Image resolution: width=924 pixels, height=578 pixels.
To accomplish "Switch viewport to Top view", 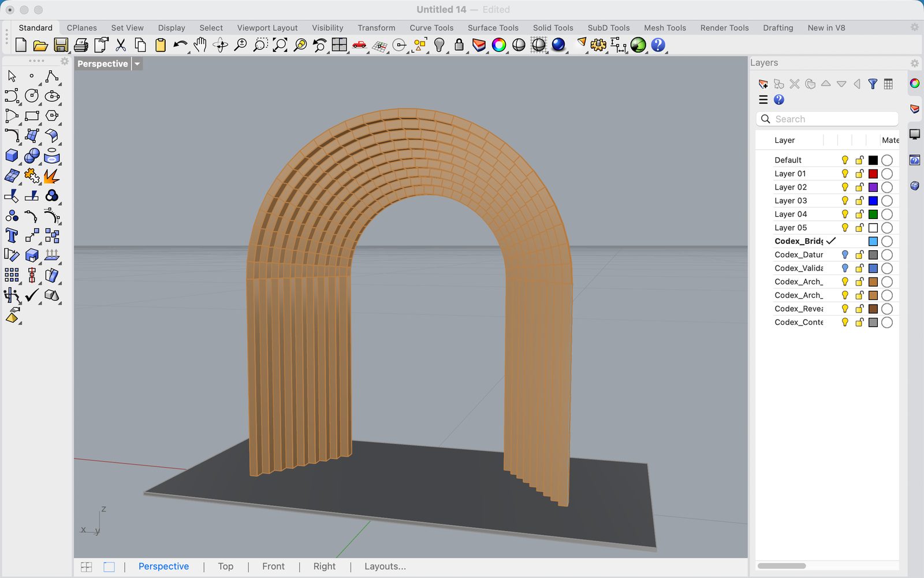I will pyautogui.click(x=226, y=566).
